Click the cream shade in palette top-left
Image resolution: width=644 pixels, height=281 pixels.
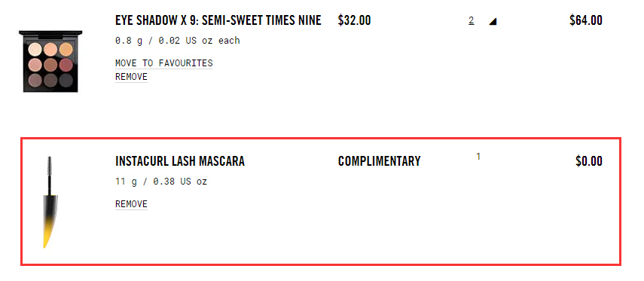click(35, 49)
